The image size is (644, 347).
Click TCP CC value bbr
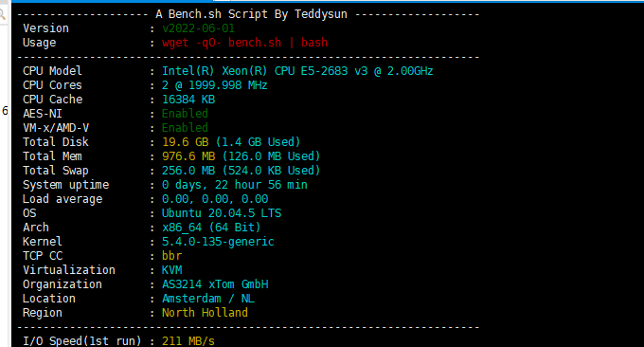coord(171,256)
